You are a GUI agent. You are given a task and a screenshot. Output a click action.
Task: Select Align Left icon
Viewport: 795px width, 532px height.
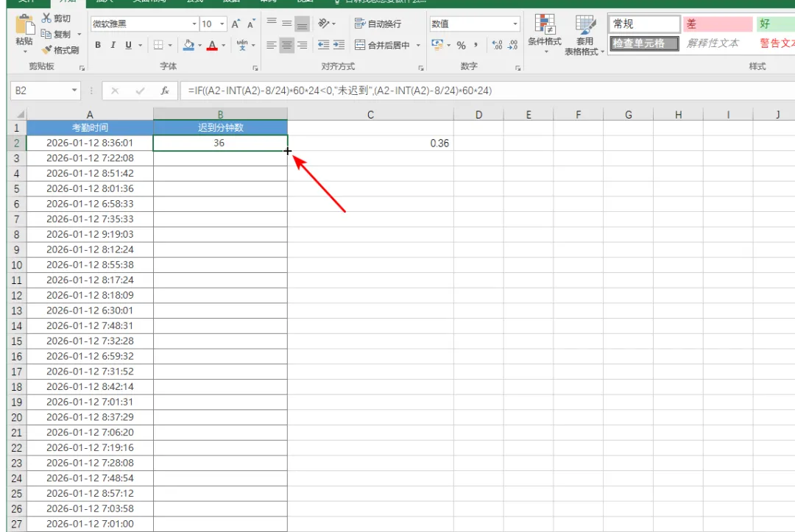[271, 45]
